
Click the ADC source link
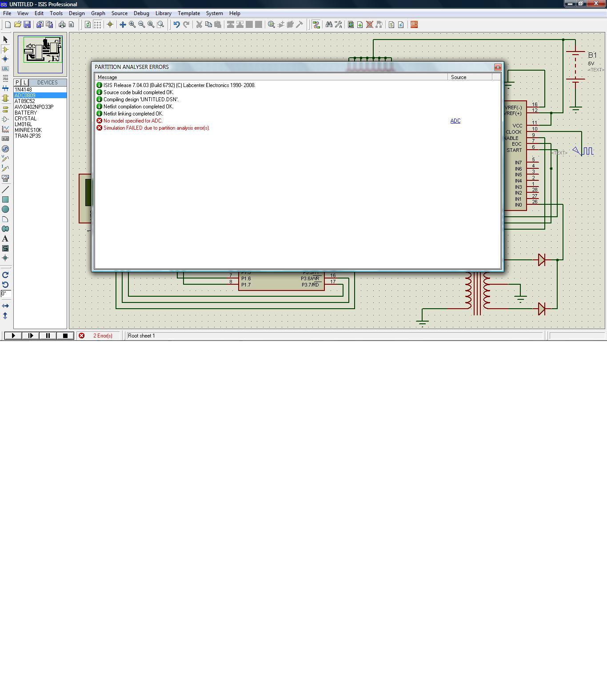click(x=455, y=121)
